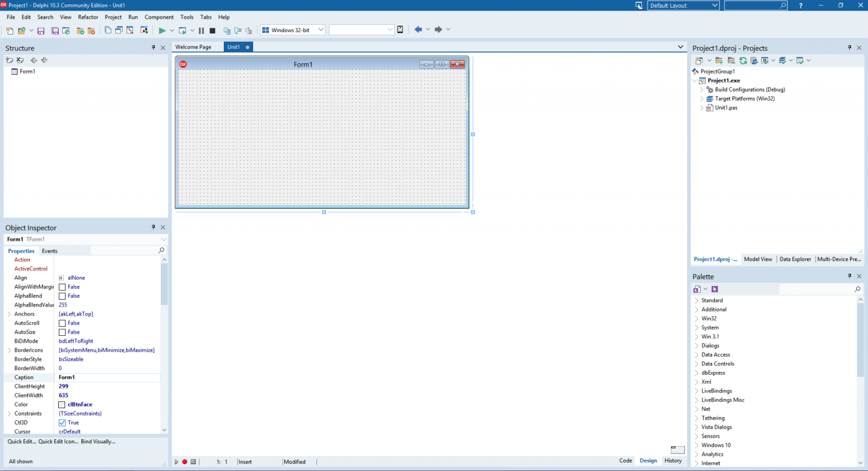Open the History tab
The width and height of the screenshot is (868, 471).
click(x=673, y=461)
